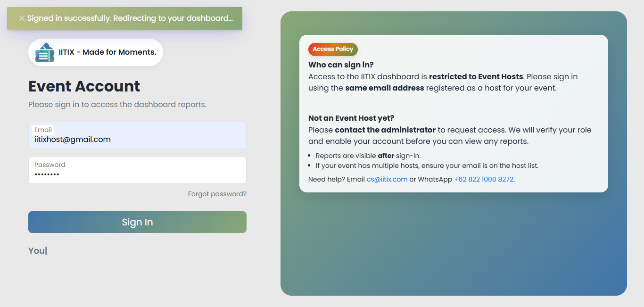Click the "Reports are visible after sign-in" bullet
The width and height of the screenshot is (644, 307).
click(368, 156)
